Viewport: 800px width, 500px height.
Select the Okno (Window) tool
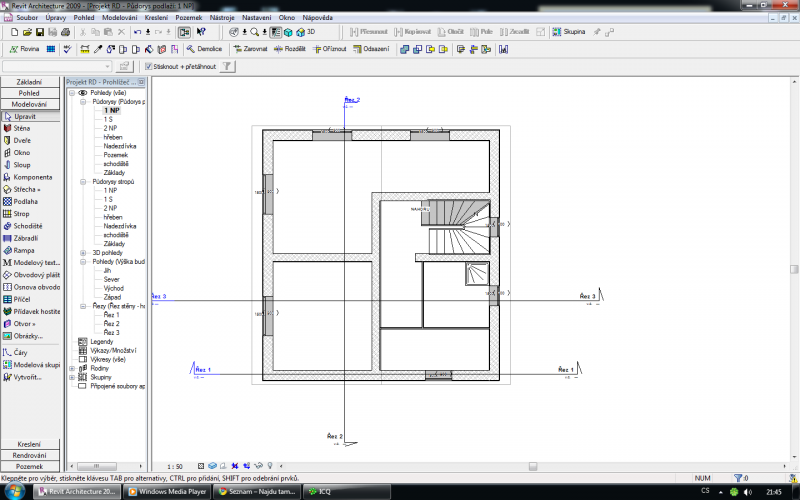tap(22, 153)
